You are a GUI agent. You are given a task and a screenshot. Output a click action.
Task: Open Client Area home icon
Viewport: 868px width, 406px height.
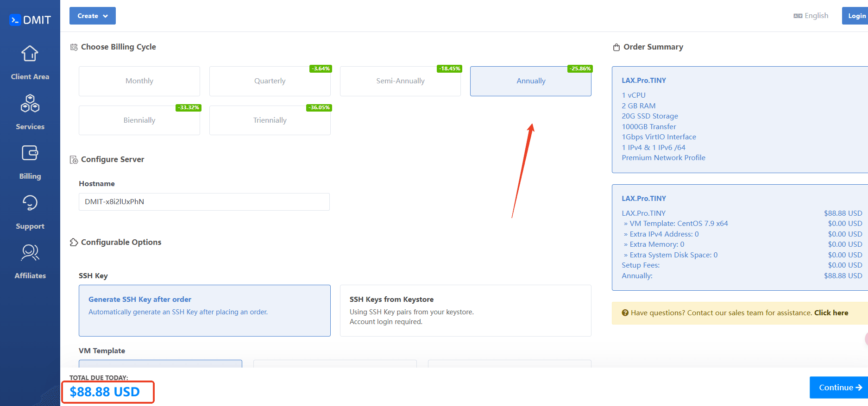(x=30, y=54)
